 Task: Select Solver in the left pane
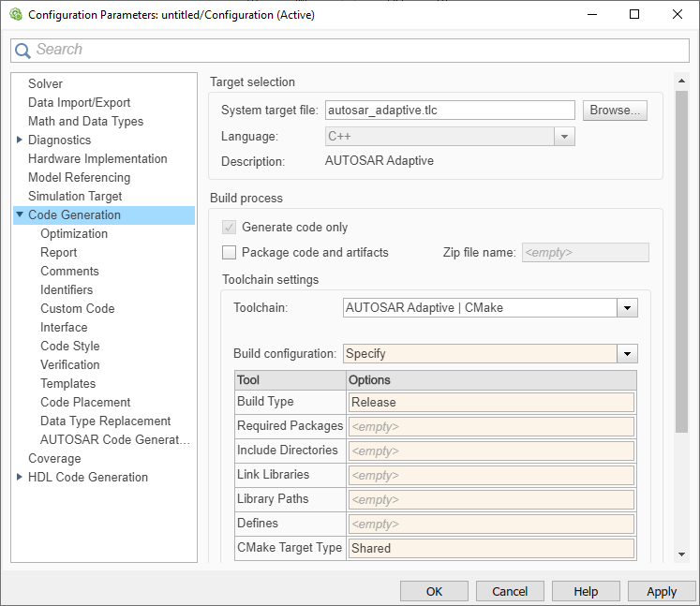[x=45, y=84]
